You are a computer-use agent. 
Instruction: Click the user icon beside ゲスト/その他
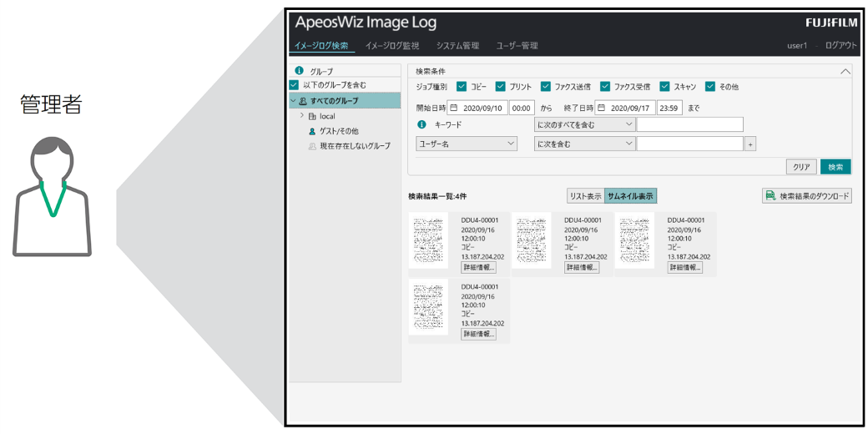pyautogui.click(x=312, y=131)
